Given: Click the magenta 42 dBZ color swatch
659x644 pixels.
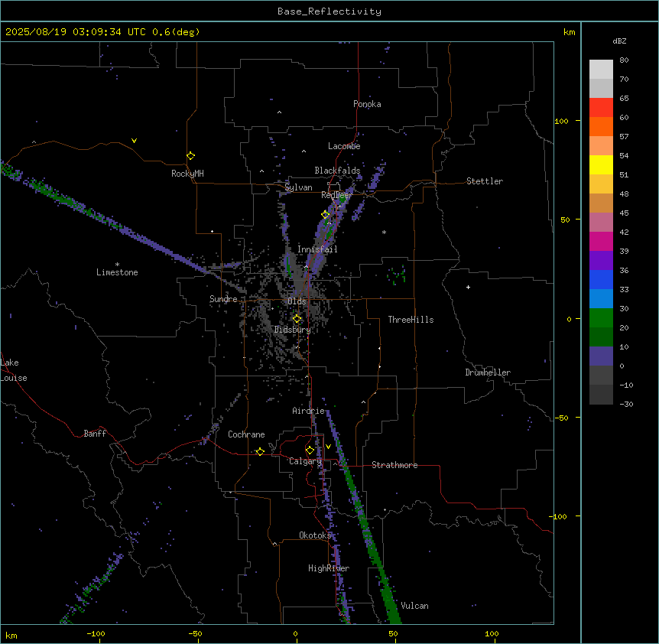Looking at the screenshot, I should pos(601,241).
